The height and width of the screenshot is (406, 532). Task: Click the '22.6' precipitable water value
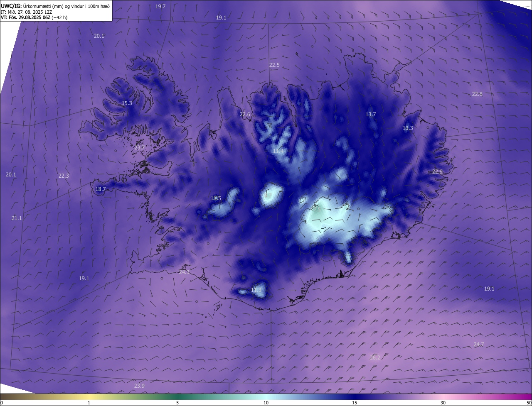click(245, 115)
